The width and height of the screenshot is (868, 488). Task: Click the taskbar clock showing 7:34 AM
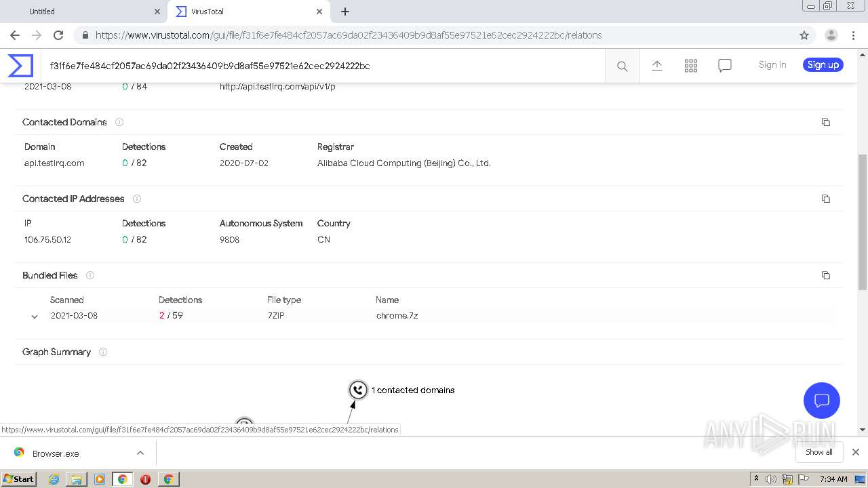coord(833,479)
